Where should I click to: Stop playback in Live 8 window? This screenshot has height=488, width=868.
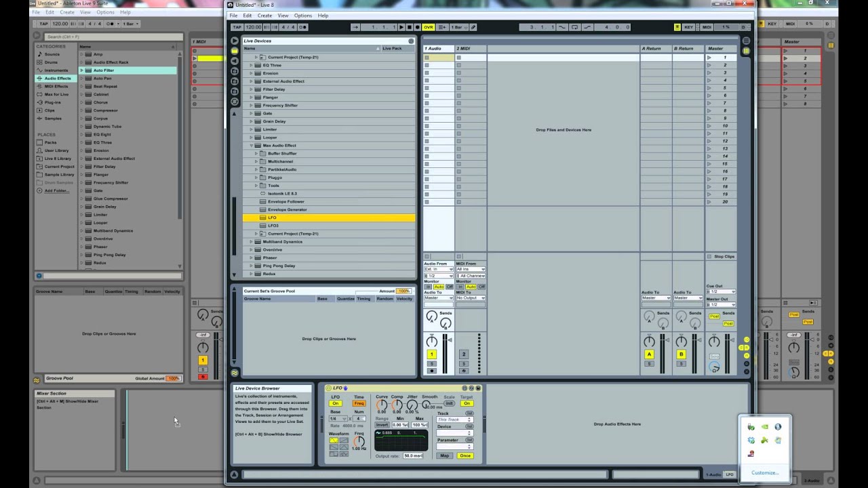pos(410,27)
